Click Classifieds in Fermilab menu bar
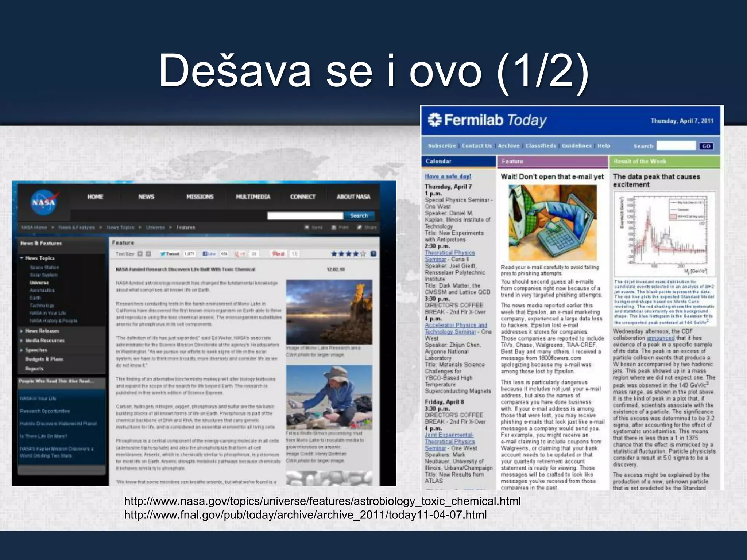Image resolution: width=747 pixels, height=560 pixels. [541, 146]
